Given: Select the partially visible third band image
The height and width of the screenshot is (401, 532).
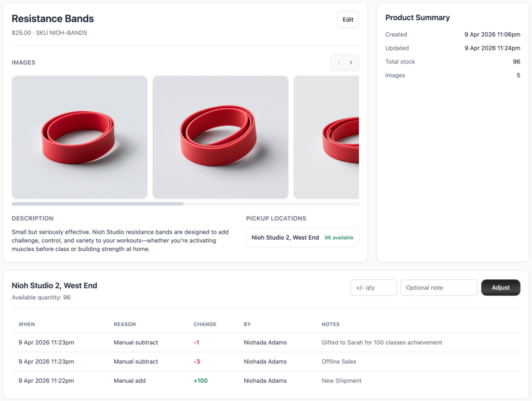Looking at the screenshot, I should pyautogui.click(x=326, y=137).
